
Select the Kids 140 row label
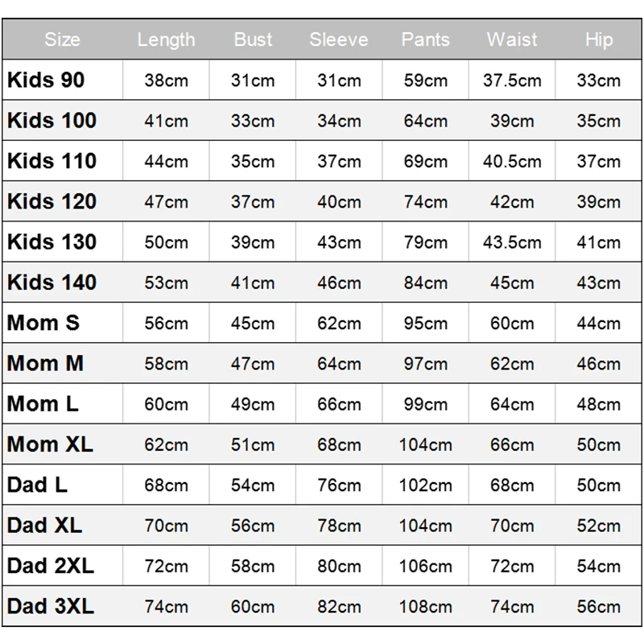52,283
